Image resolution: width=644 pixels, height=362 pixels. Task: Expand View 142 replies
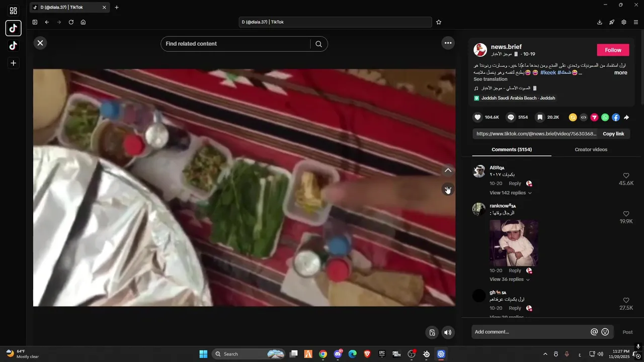coord(510,193)
